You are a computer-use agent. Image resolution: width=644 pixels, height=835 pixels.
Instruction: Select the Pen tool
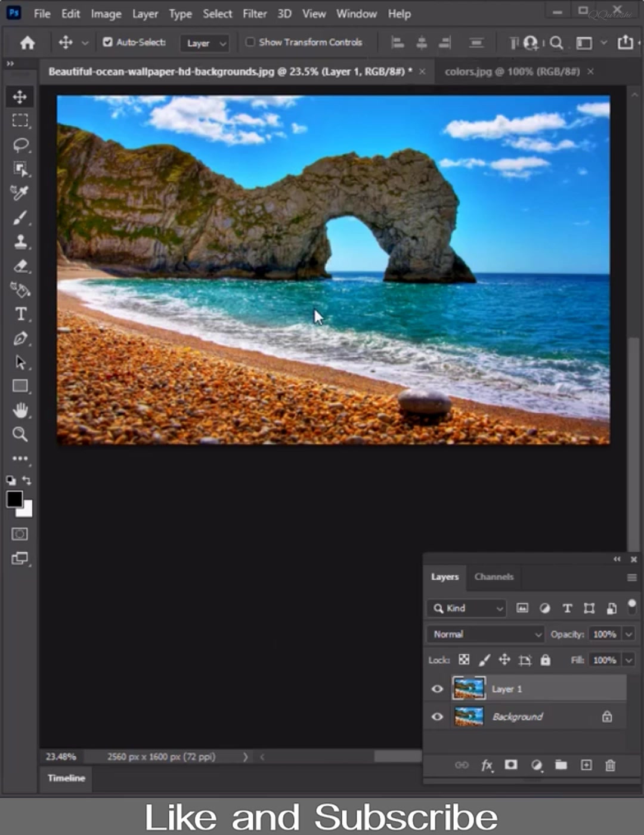click(20, 338)
